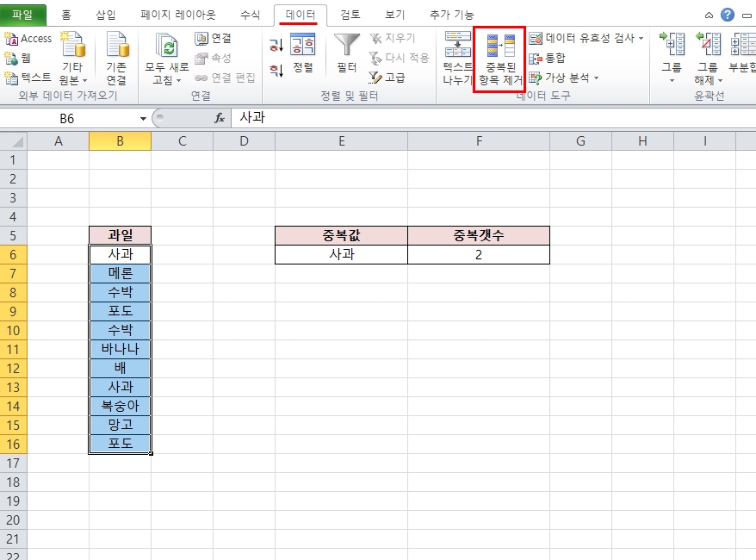The width and height of the screenshot is (756, 560).
Task: Click cell B11 containing 바나나
Action: [120, 349]
